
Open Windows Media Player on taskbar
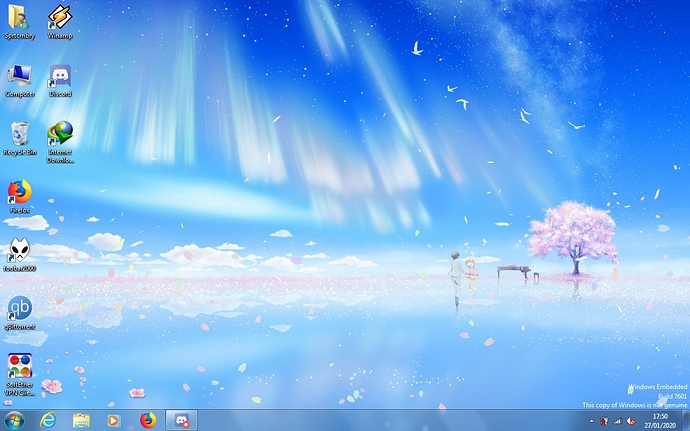114,420
